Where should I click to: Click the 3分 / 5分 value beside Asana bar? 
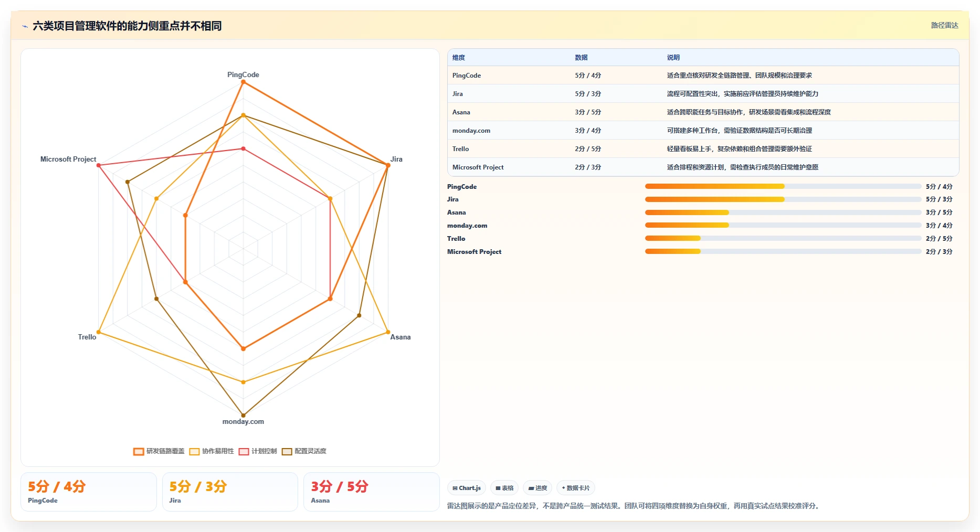click(939, 212)
